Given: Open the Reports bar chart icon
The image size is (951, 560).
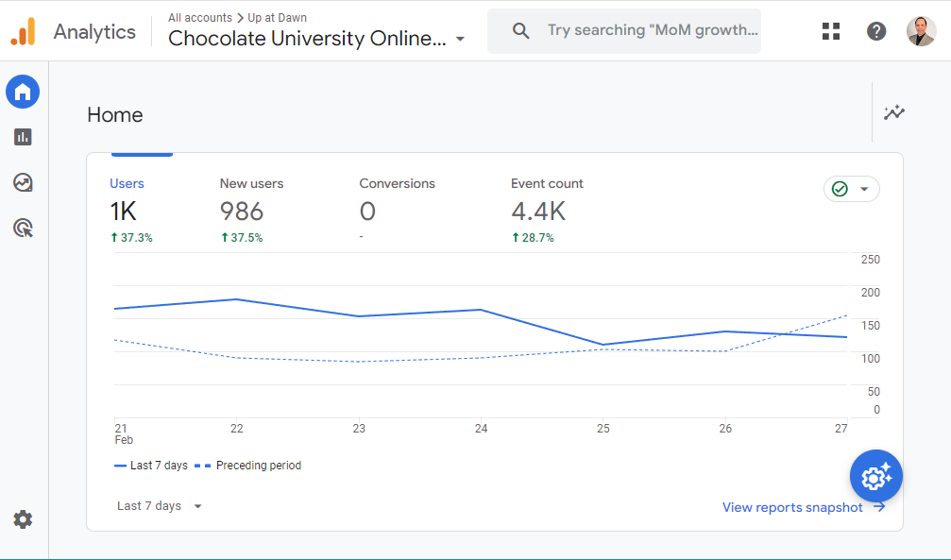Looking at the screenshot, I should pos(23,137).
